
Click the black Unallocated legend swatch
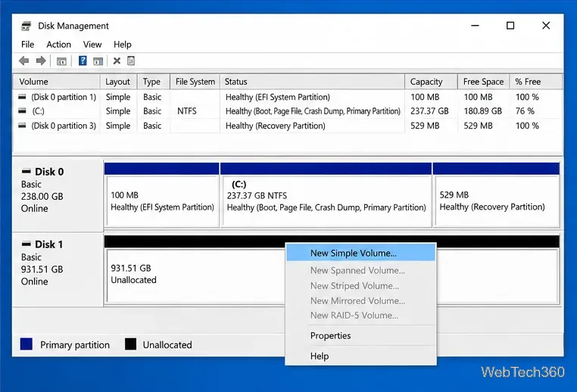click(x=130, y=344)
